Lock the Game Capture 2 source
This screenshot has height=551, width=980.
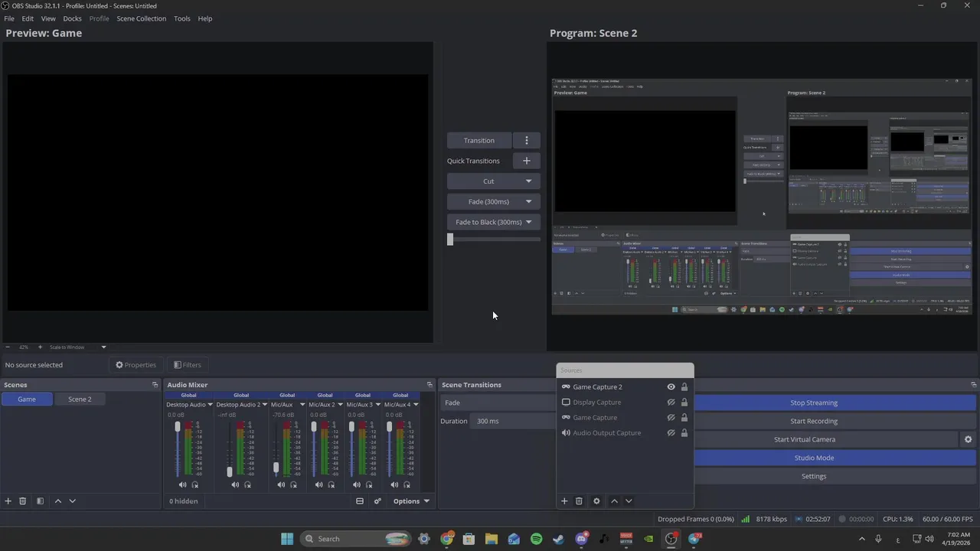coord(684,387)
